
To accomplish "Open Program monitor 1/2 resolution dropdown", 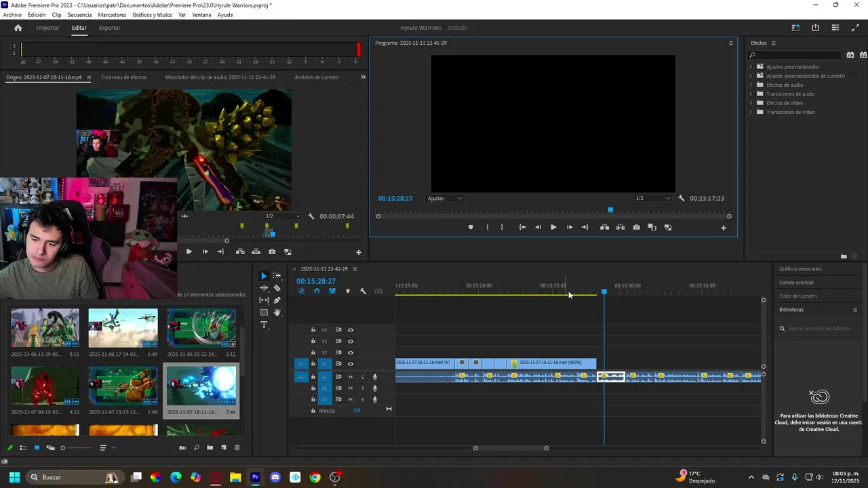I will coord(652,199).
